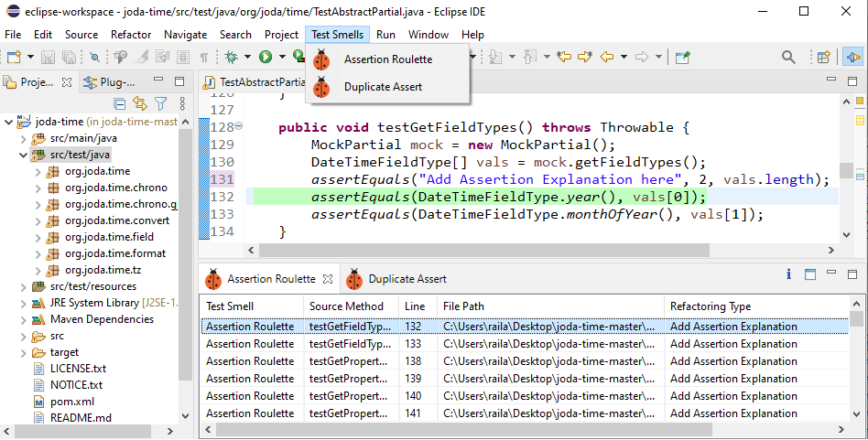Collapse the src/test/java folder

tap(23, 155)
